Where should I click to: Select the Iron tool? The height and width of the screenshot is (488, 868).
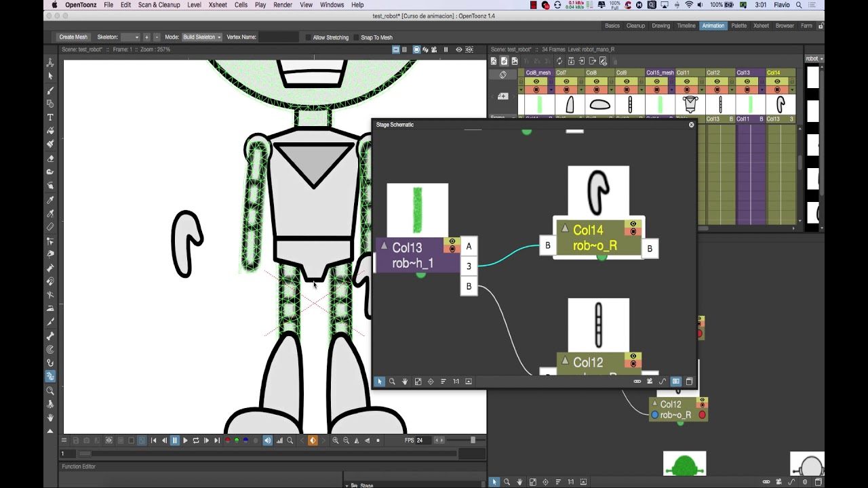pos(50,308)
